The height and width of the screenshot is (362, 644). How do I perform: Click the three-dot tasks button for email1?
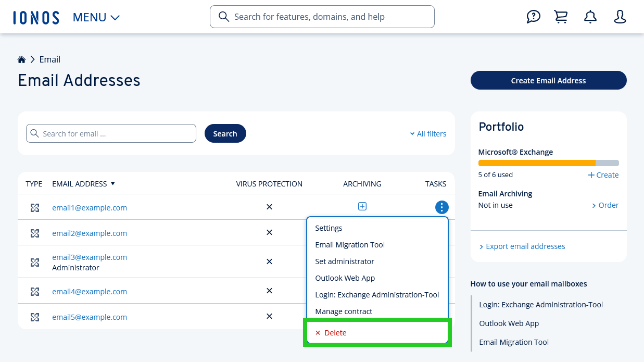coord(441,207)
